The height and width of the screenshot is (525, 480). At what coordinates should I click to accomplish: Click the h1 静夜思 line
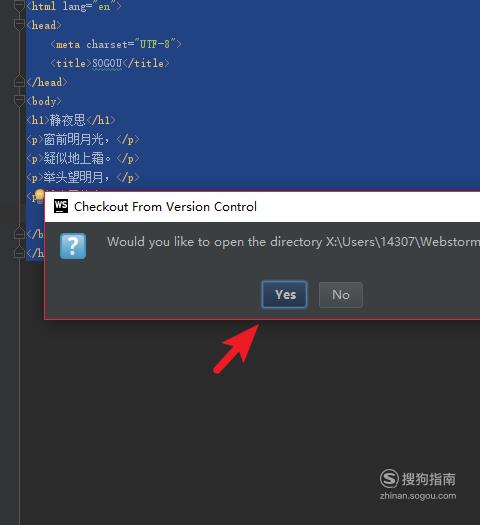71,120
